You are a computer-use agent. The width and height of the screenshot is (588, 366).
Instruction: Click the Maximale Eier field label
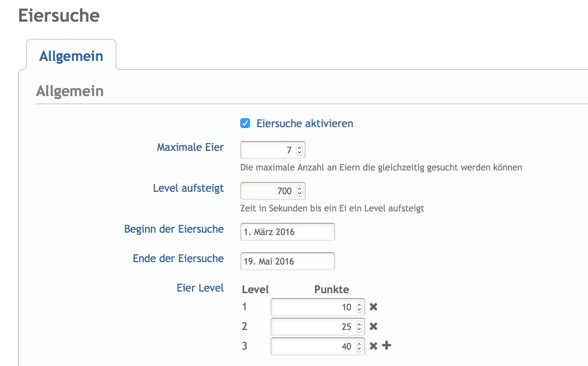pos(190,147)
